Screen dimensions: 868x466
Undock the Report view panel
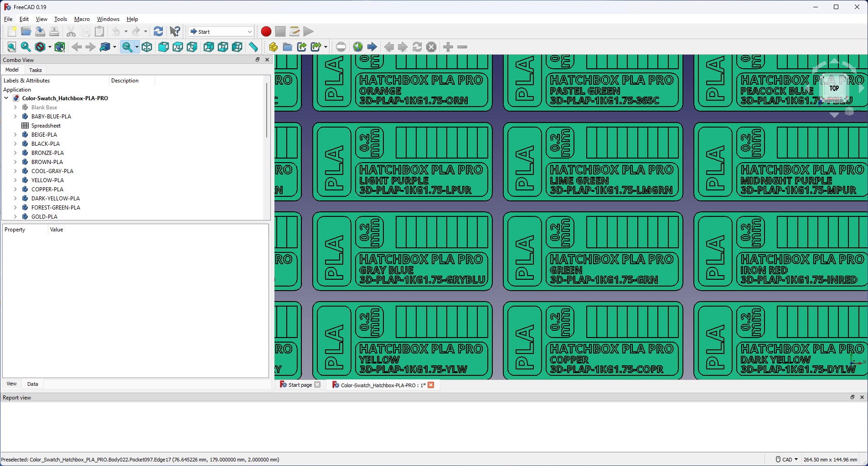click(852, 397)
